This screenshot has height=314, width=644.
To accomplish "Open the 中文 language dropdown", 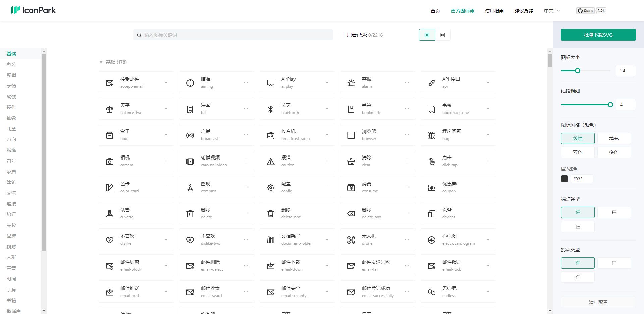I will [x=552, y=11].
